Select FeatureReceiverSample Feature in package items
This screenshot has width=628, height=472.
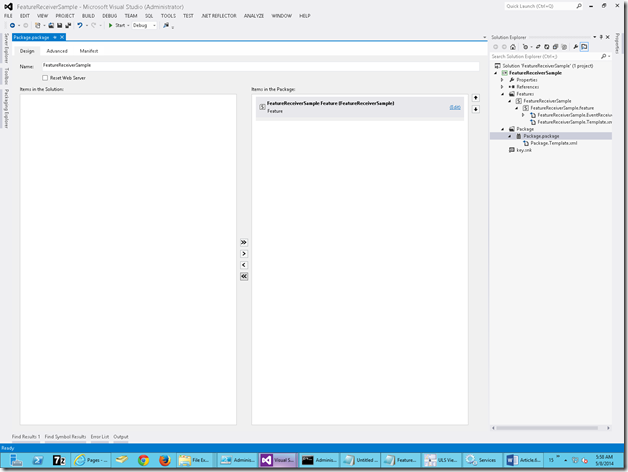(x=360, y=107)
